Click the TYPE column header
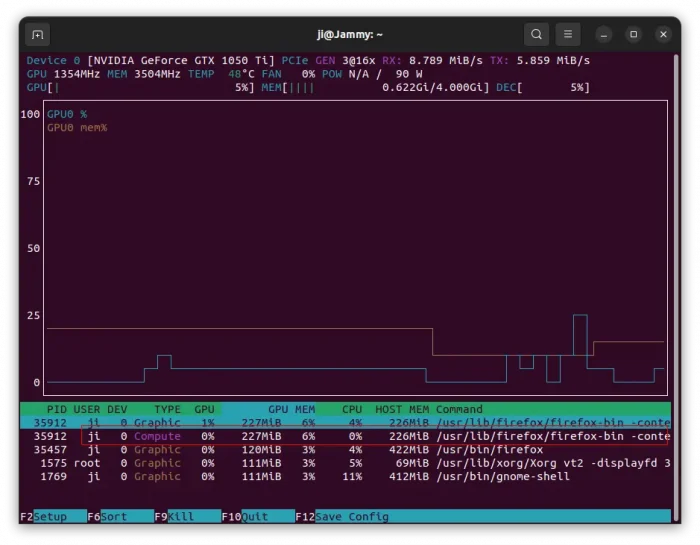The image size is (700, 545). [x=167, y=409]
